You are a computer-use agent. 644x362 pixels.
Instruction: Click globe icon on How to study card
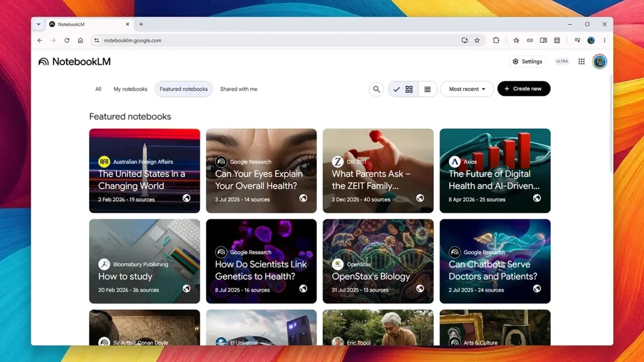pyautogui.click(x=187, y=289)
